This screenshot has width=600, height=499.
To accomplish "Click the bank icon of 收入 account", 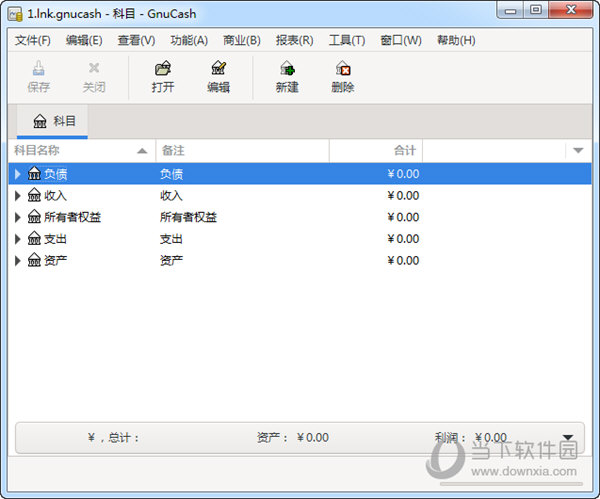I will pyautogui.click(x=34, y=196).
